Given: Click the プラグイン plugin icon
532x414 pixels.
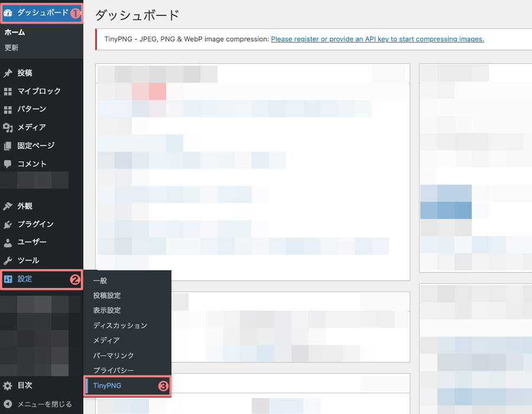Looking at the screenshot, I should click(8, 224).
